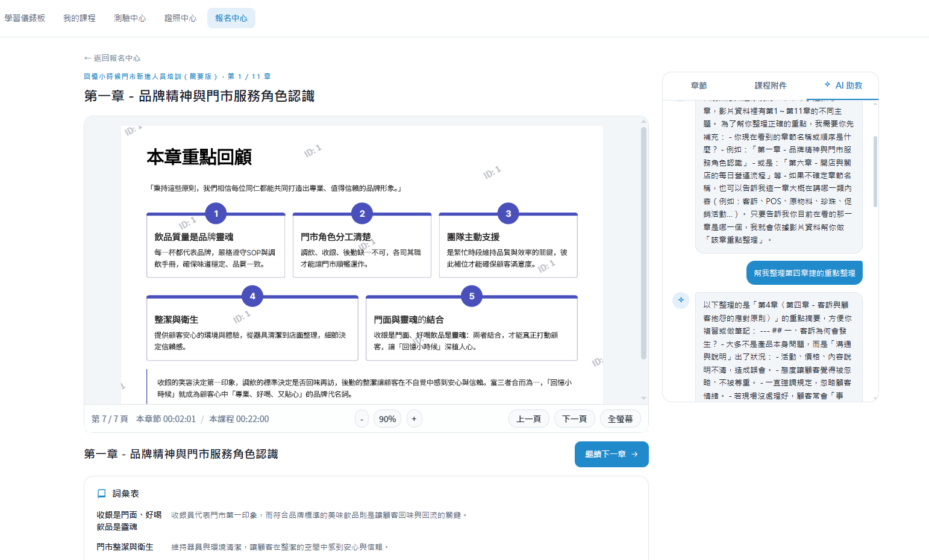
Task: Select the AI 助教 tab
Action: pos(843,86)
